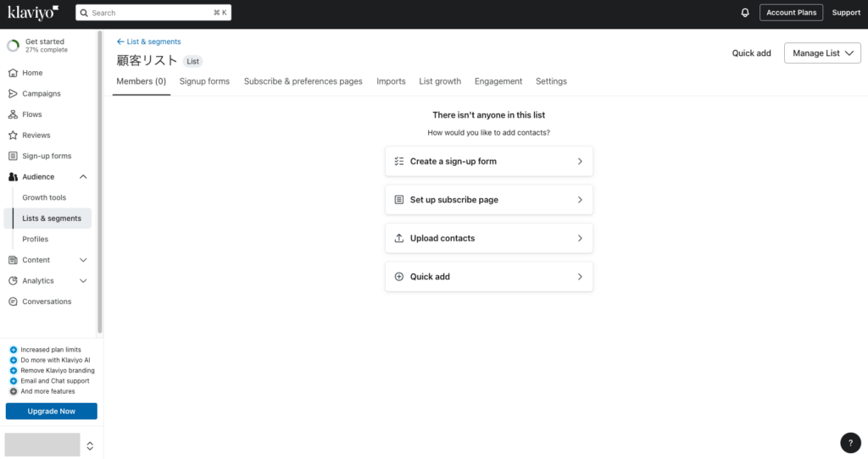Go back to List & segments link
Viewport: 868px width, 459px height.
click(x=149, y=41)
